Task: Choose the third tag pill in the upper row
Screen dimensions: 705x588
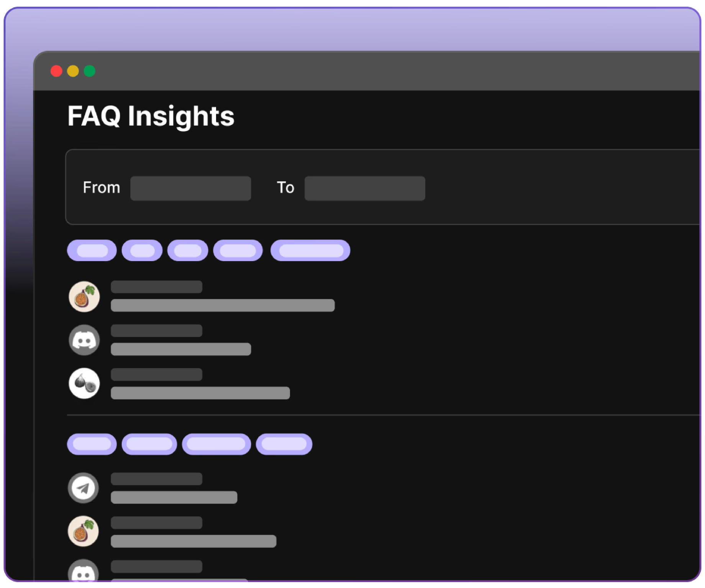Action: pos(188,251)
